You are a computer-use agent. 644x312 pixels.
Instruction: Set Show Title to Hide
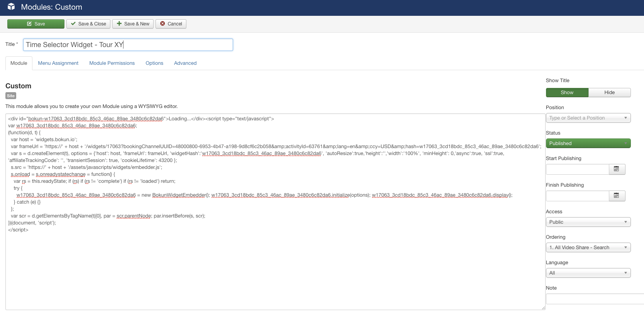(x=609, y=93)
